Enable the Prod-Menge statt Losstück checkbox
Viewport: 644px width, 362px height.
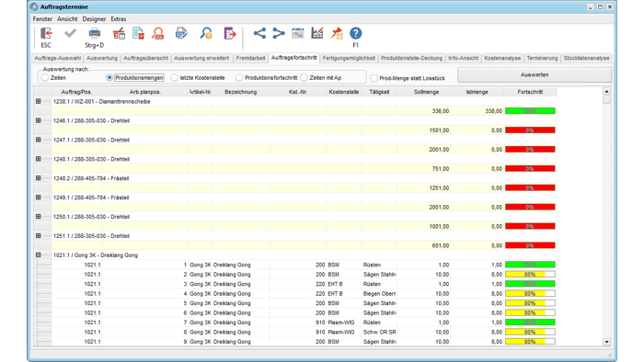374,78
